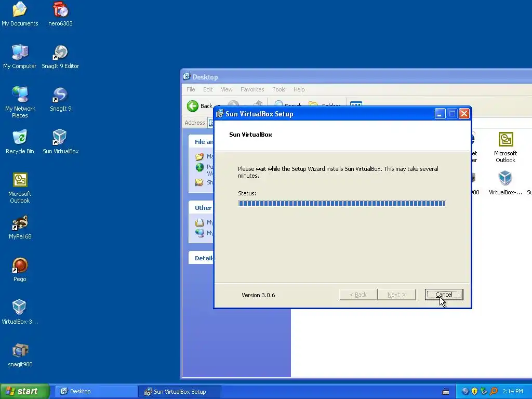Viewport: 532px width, 399px height.
Task: Open Favorites menu in Desktop window
Action: (x=252, y=89)
